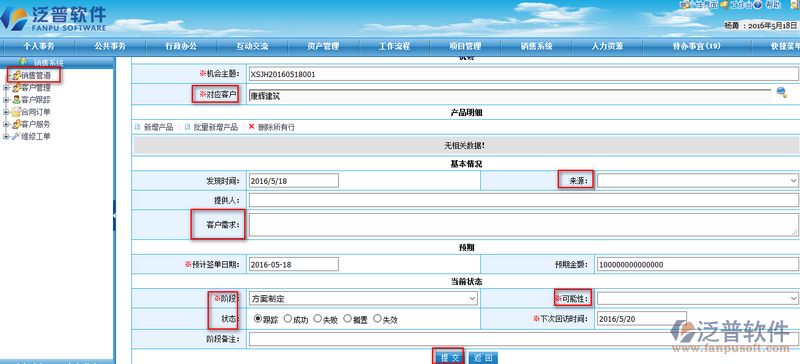Click the customer search magnifier icon

(781, 92)
